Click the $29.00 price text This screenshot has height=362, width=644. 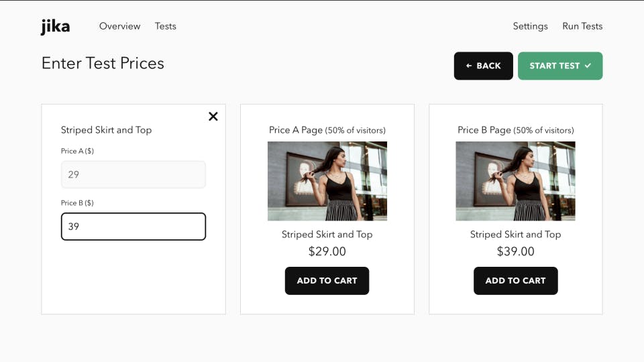327,251
